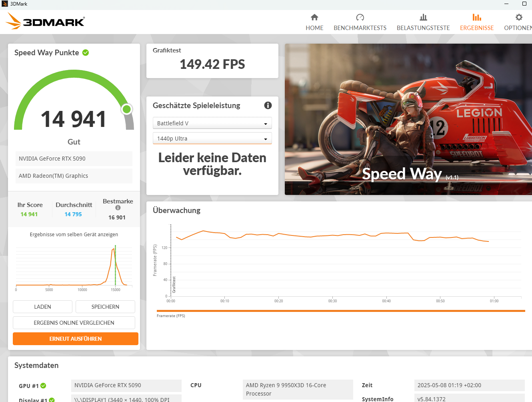
Task: Click 3DMark app icon in title bar
Action: 5,4
